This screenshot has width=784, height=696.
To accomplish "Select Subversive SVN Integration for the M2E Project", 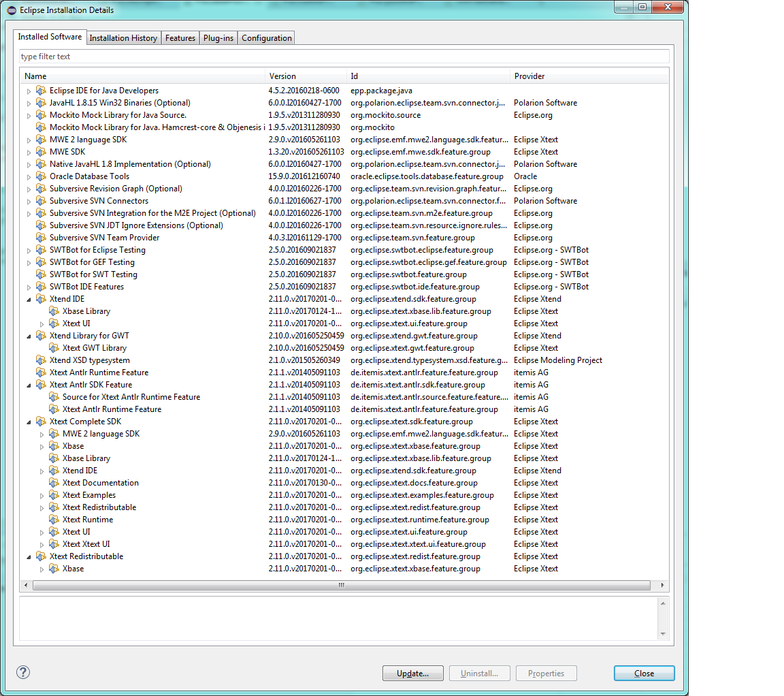I will (x=152, y=213).
